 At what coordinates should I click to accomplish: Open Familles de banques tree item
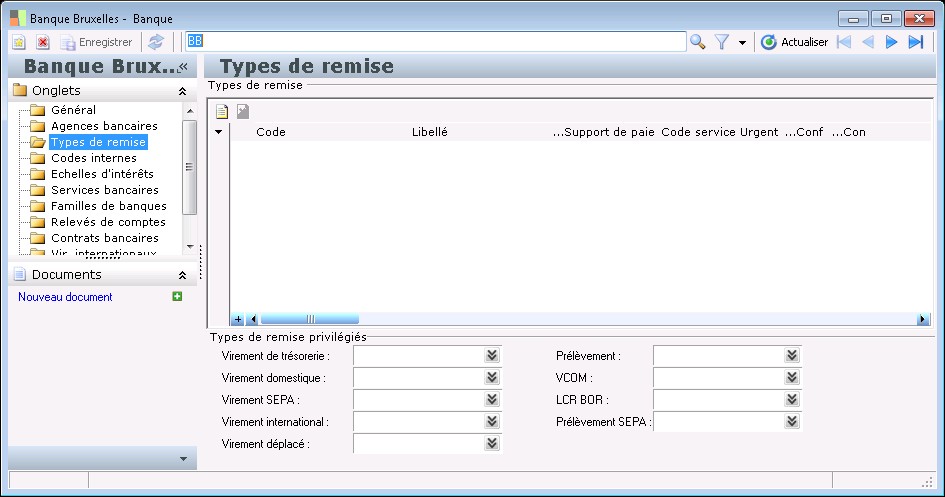(108, 206)
